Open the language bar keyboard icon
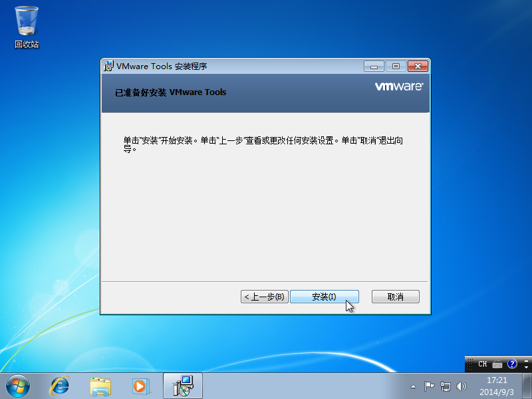532x399 pixels. (497, 364)
